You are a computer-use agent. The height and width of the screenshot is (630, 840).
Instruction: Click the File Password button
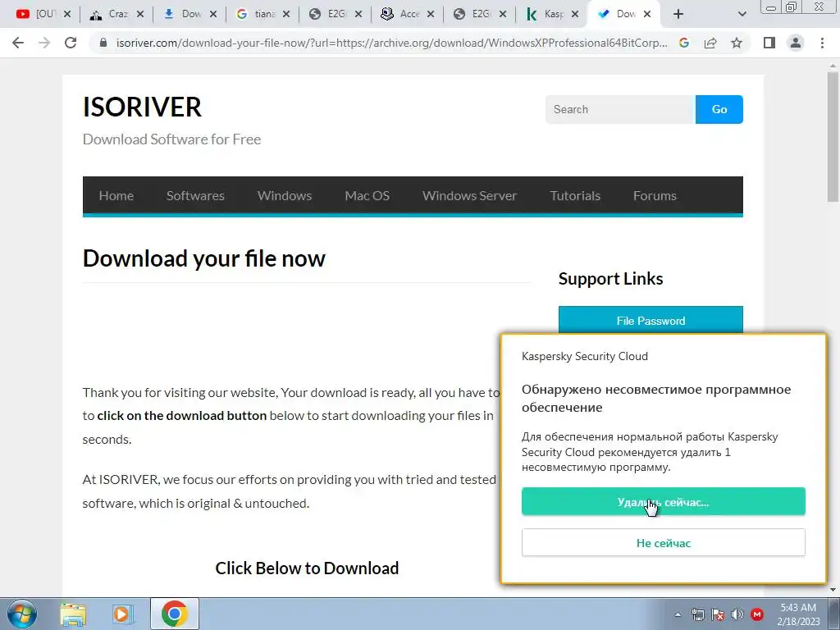click(x=651, y=321)
